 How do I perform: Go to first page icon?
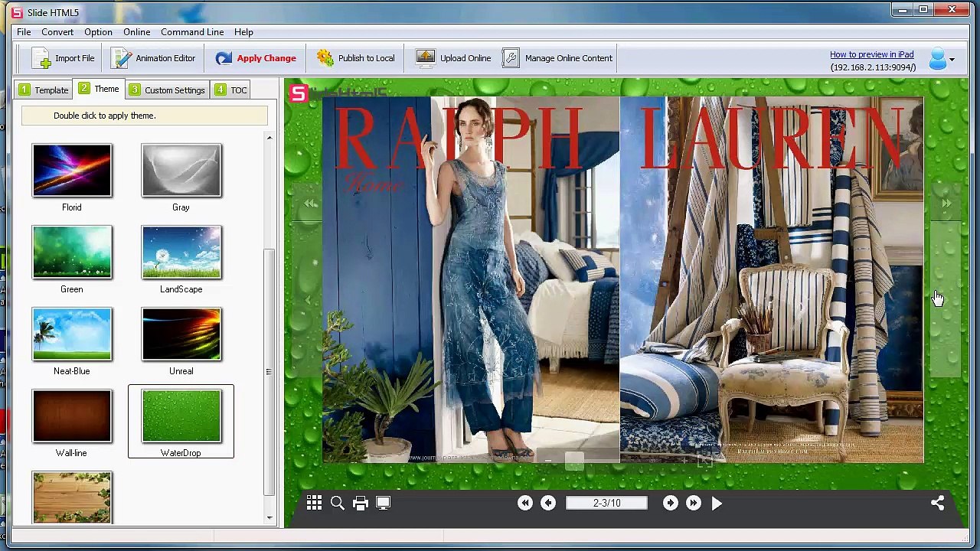click(x=524, y=503)
